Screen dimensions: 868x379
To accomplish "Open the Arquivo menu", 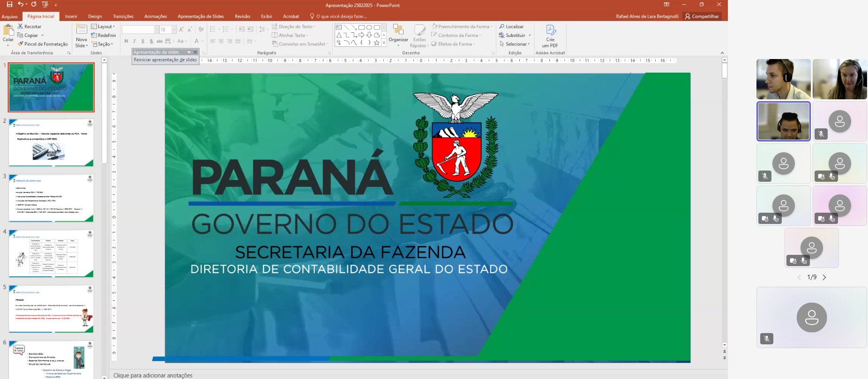I will pyautogui.click(x=9, y=16).
